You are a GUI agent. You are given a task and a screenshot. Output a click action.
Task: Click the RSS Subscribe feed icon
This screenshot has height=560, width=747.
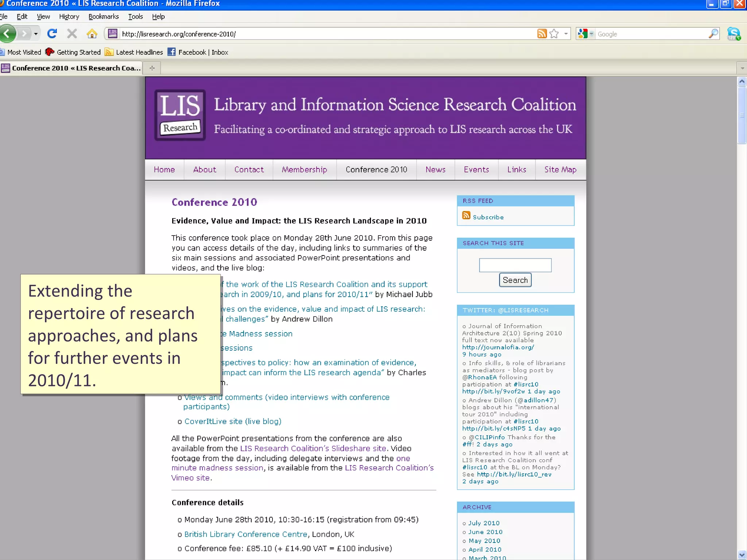(466, 215)
